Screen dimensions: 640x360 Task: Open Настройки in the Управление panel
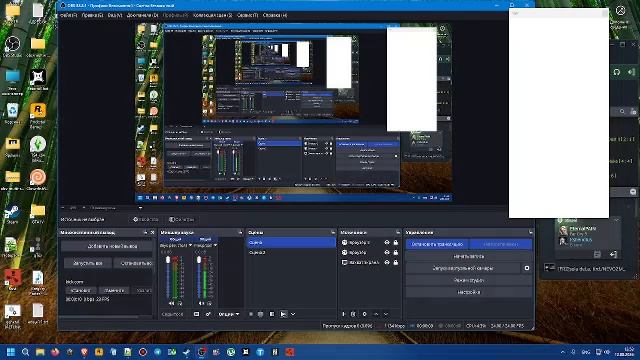(469, 292)
